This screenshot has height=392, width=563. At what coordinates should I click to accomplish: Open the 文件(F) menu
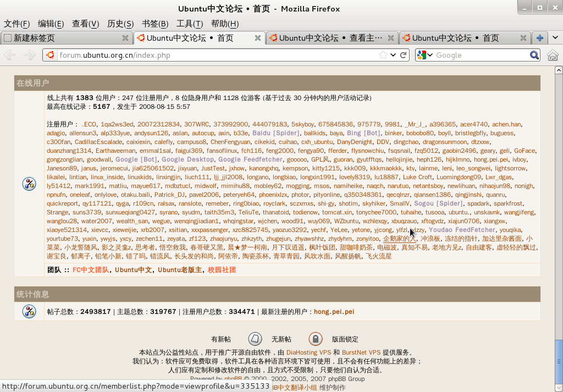pos(17,24)
